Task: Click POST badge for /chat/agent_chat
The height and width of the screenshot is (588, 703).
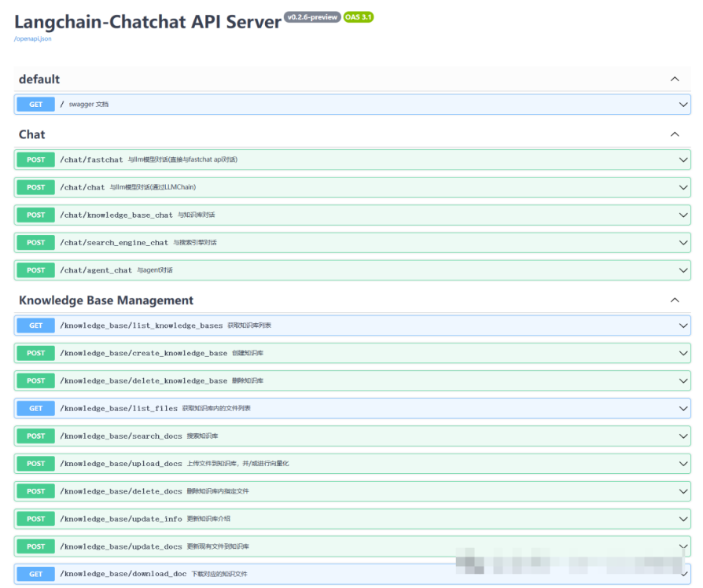Action: pyautogui.click(x=36, y=270)
